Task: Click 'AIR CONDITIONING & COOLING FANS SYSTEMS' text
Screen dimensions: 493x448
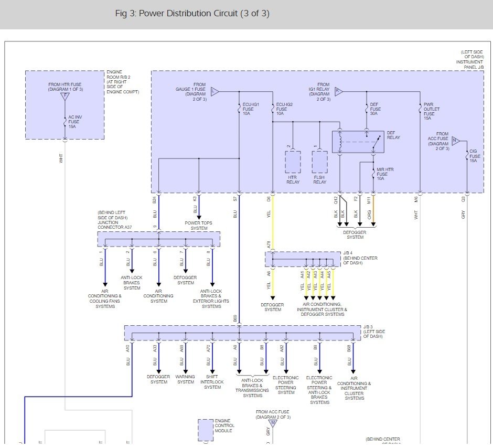Action: tap(105, 298)
